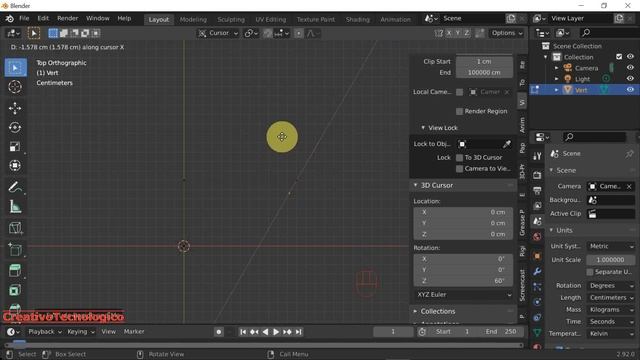Image resolution: width=640 pixels, height=360 pixels.
Task: Open the Mass Kilograms dropdown
Action: coord(611,310)
